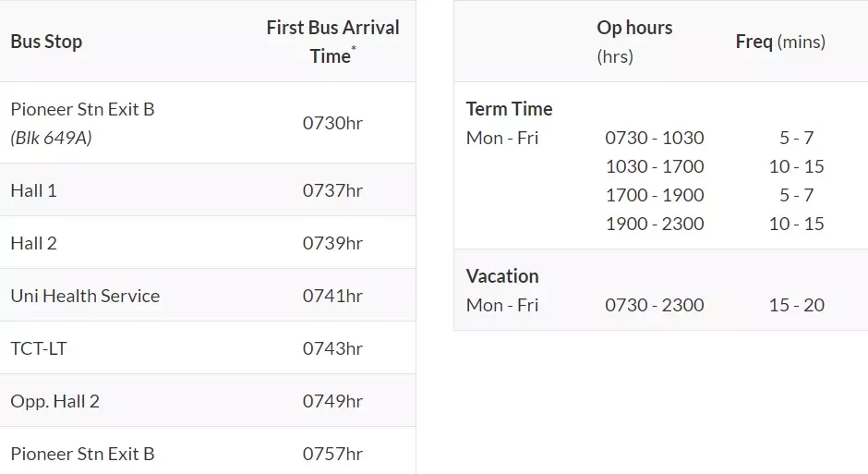868x474 pixels.
Task: Select the 0737hr arrival time
Action: pos(332,190)
